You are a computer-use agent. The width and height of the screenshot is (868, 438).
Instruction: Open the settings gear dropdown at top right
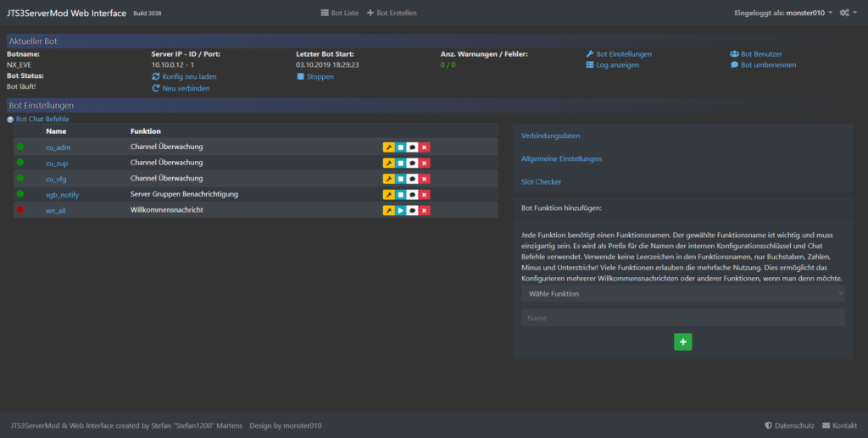tap(847, 13)
